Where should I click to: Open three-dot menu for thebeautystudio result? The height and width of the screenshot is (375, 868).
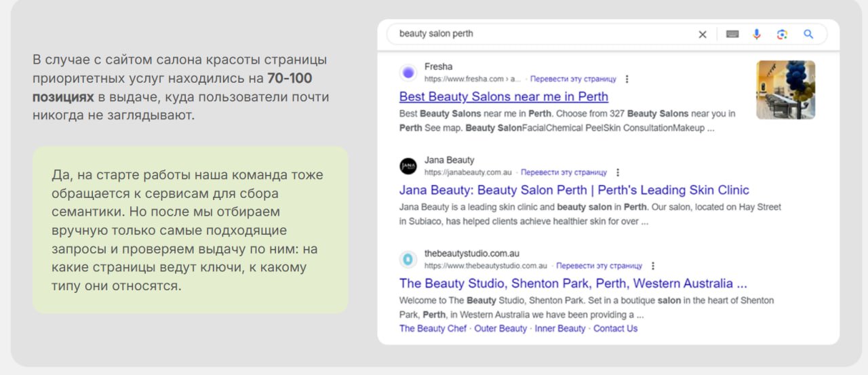(653, 266)
